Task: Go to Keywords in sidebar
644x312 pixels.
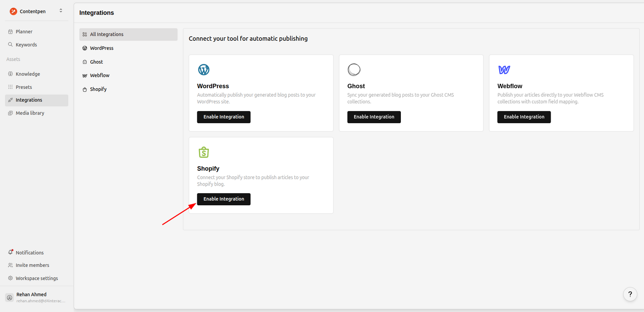Action: point(26,45)
